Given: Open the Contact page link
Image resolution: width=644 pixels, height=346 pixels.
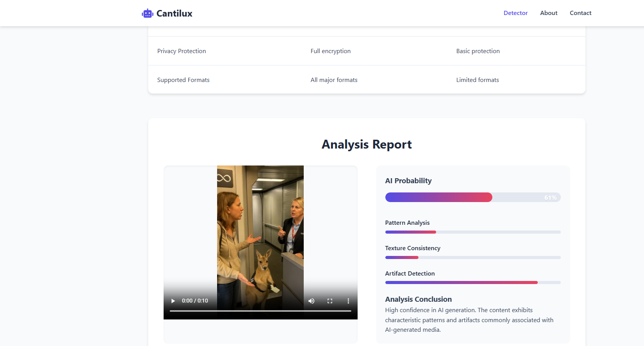Looking at the screenshot, I should point(580,13).
